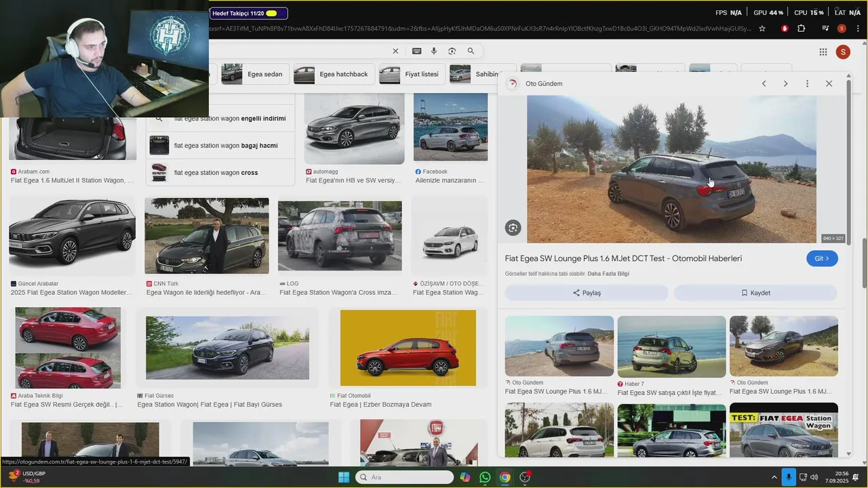Open the USD/GBP widget on taskbar

pyautogui.click(x=27, y=476)
